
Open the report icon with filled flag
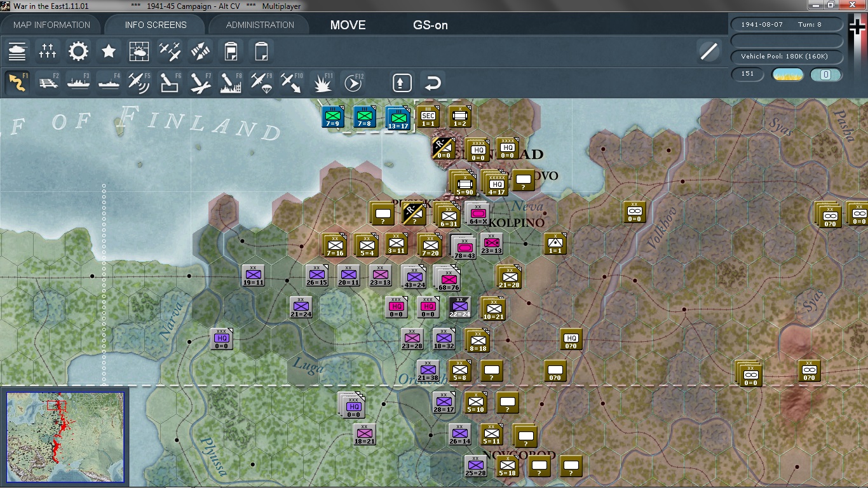coord(231,51)
